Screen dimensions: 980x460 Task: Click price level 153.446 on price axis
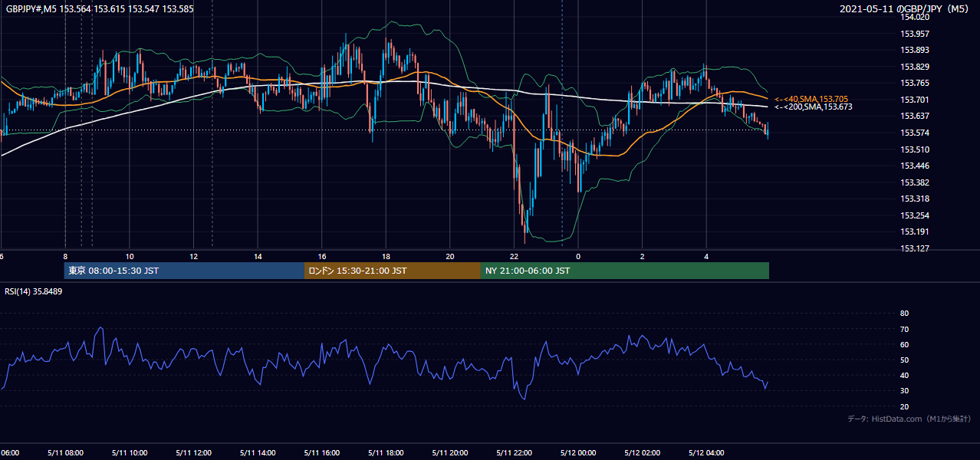915,166
